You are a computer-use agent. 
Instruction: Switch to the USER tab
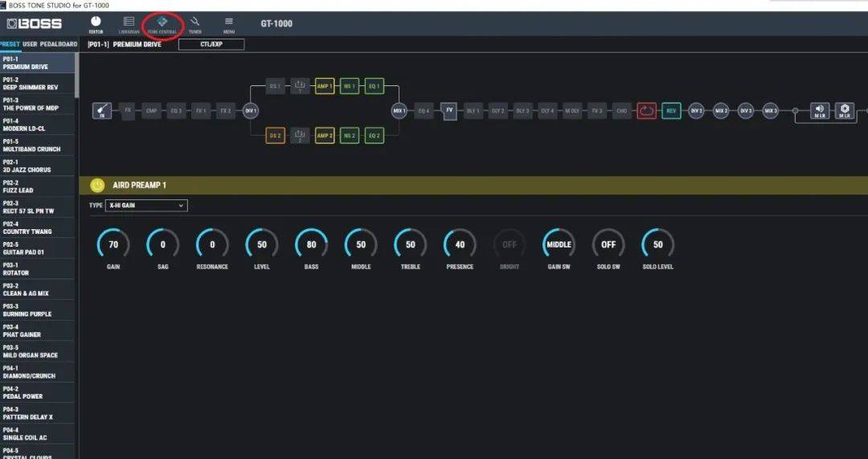[x=30, y=44]
